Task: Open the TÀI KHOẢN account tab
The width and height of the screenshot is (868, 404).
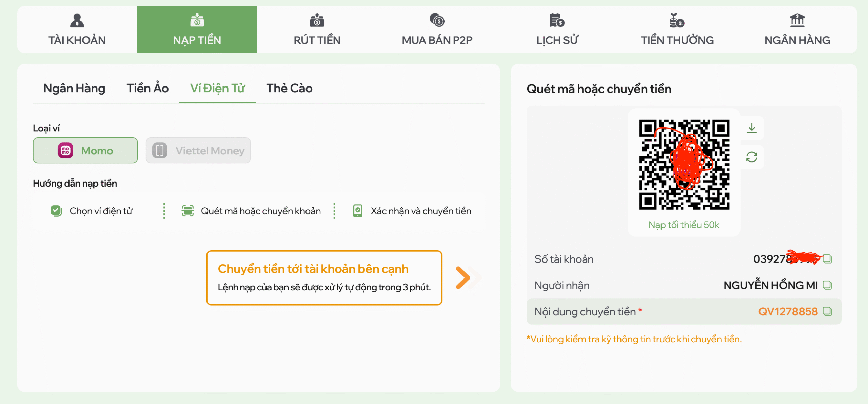Action: coord(77,30)
